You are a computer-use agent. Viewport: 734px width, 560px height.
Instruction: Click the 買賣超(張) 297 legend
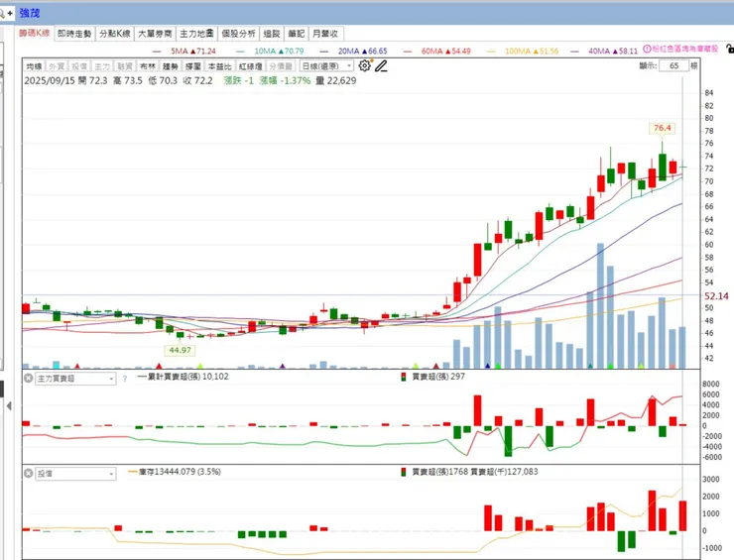(x=433, y=377)
